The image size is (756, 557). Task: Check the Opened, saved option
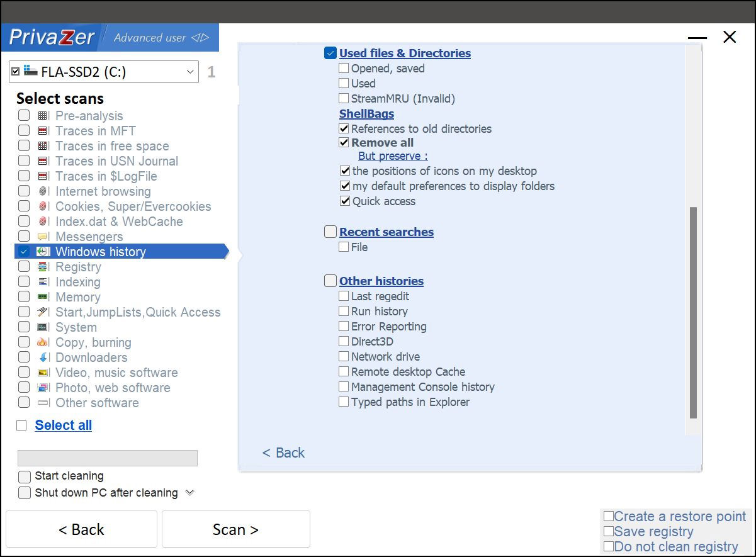tap(344, 68)
